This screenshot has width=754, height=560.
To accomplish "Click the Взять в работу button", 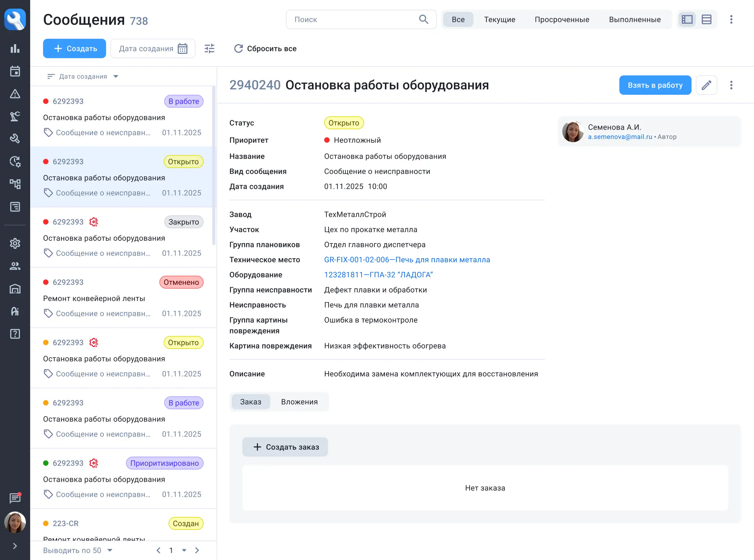I will (655, 85).
